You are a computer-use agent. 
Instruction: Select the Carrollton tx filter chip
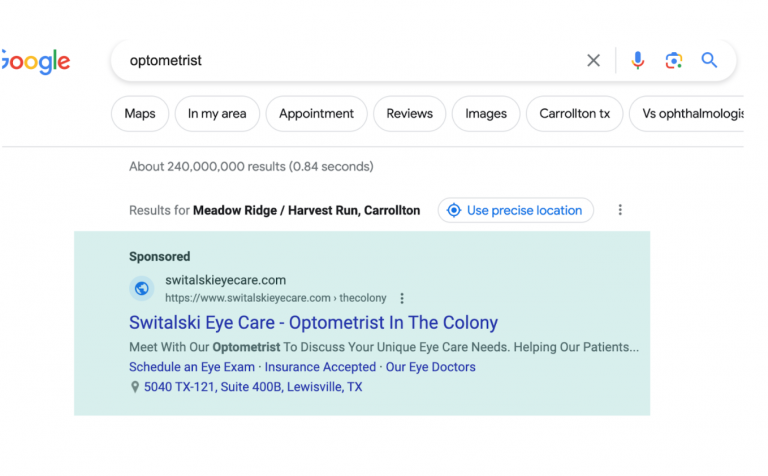click(575, 114)
